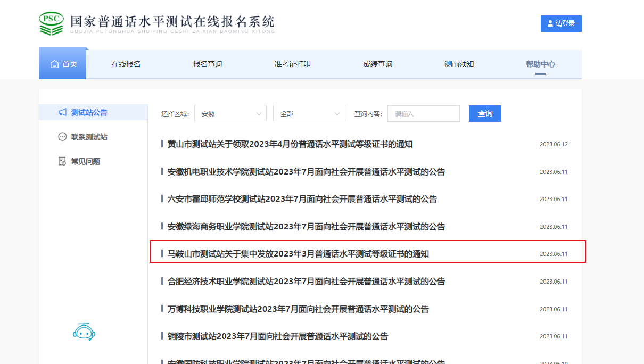Go to 报名查询 tab
644x364 pixels.
pos(208,64)
